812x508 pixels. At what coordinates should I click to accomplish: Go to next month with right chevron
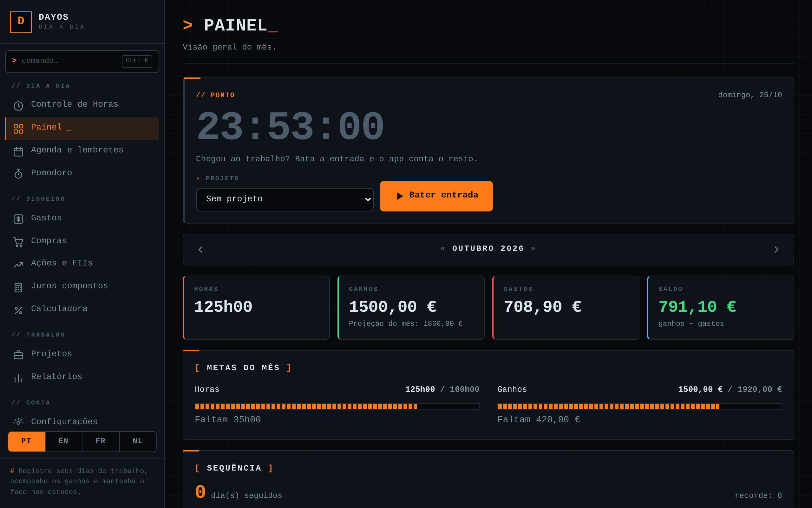click(776, 250)
